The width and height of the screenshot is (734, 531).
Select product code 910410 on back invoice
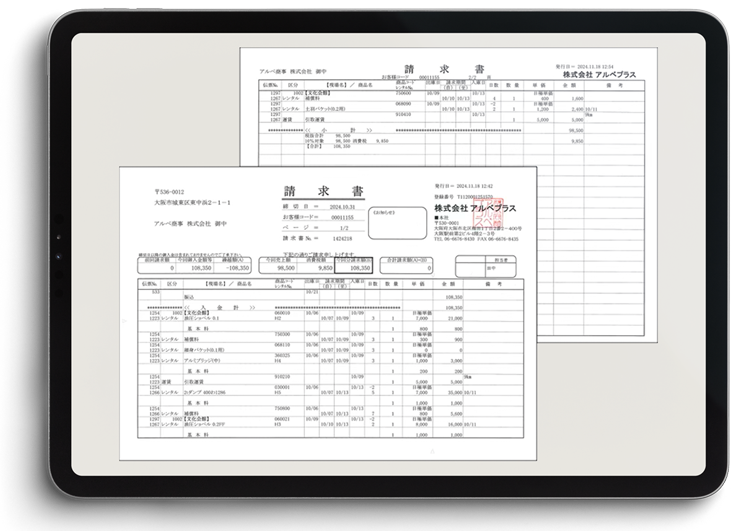403,114
